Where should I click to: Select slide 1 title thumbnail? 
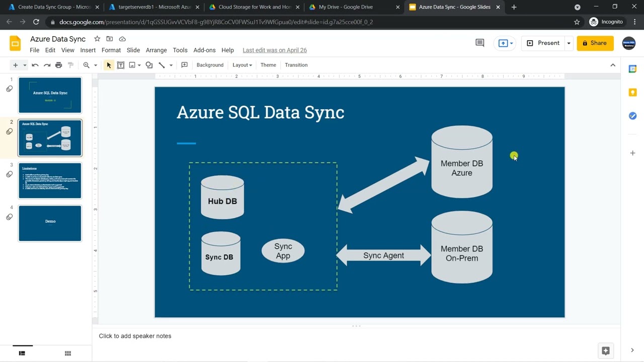(x=50, y=95)
